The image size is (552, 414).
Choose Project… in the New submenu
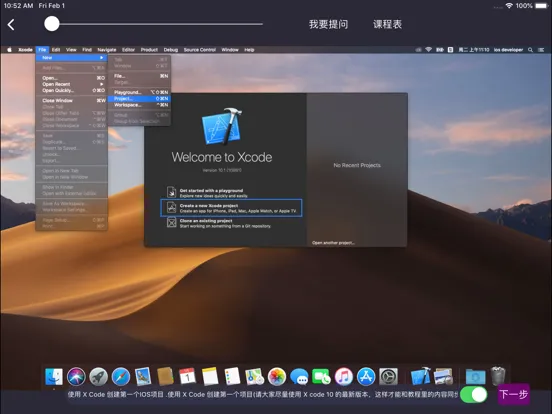[139, 99]
